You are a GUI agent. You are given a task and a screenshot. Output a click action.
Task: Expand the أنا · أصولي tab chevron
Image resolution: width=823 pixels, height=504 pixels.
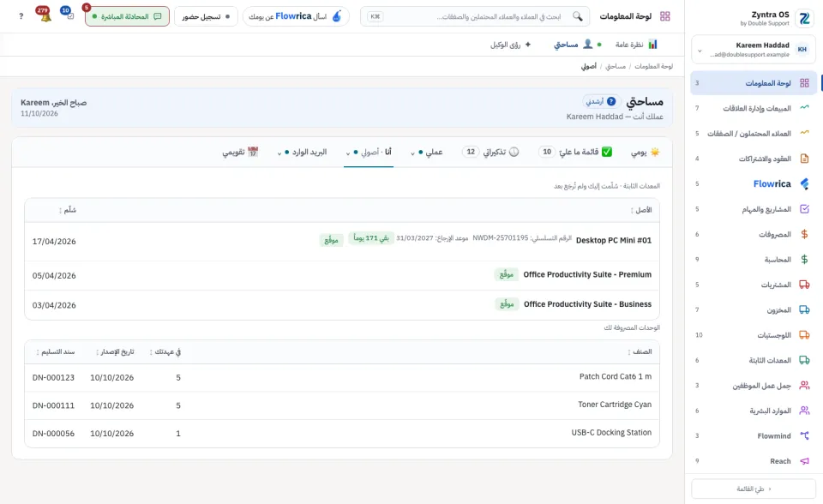pos(348,153)
